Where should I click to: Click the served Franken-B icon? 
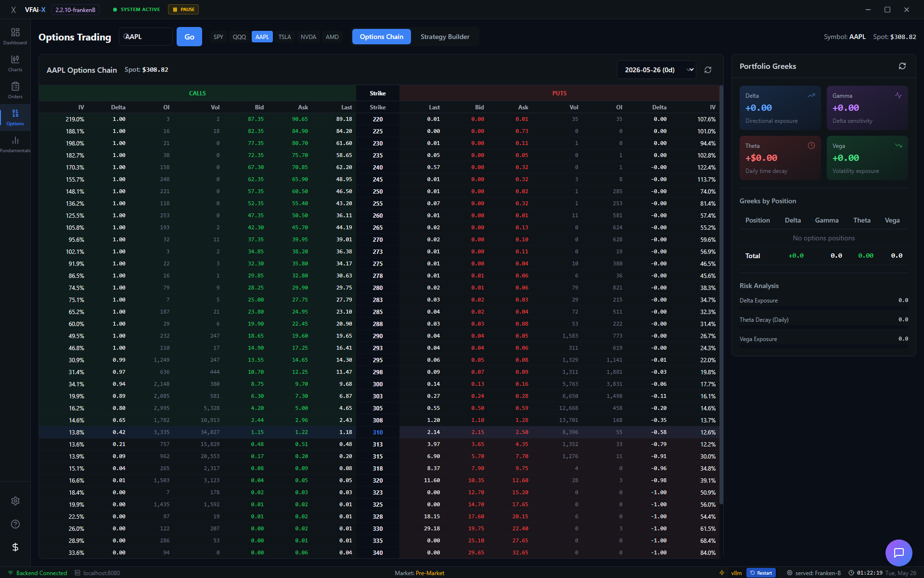click(x=789, y=573)
